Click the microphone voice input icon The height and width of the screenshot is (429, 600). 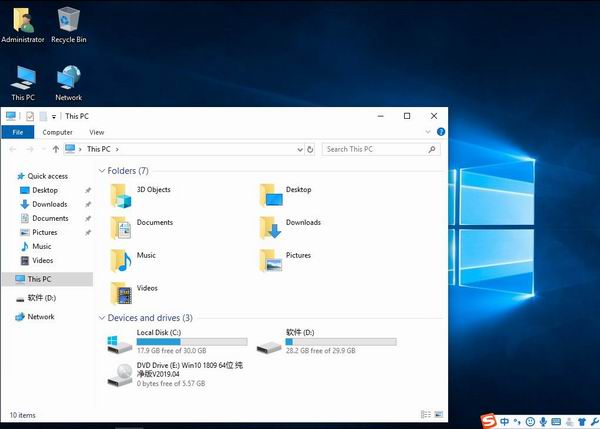point(543,422)
